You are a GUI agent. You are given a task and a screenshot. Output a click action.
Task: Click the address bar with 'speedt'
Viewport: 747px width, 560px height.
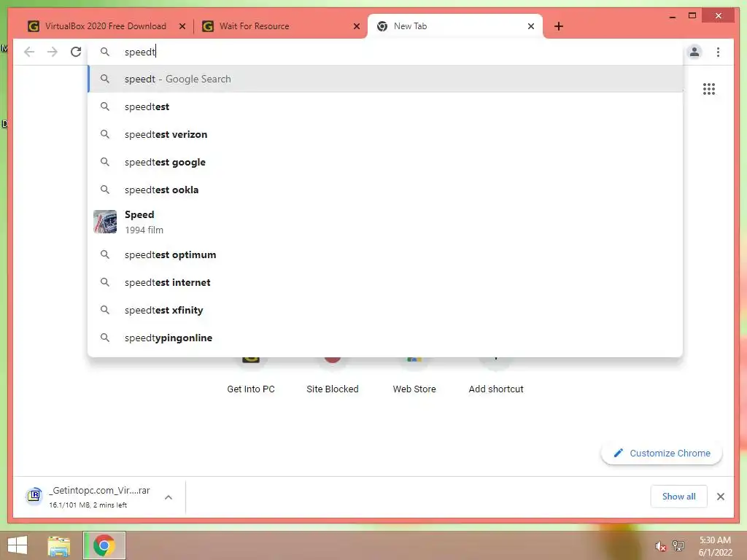point(385,52)
